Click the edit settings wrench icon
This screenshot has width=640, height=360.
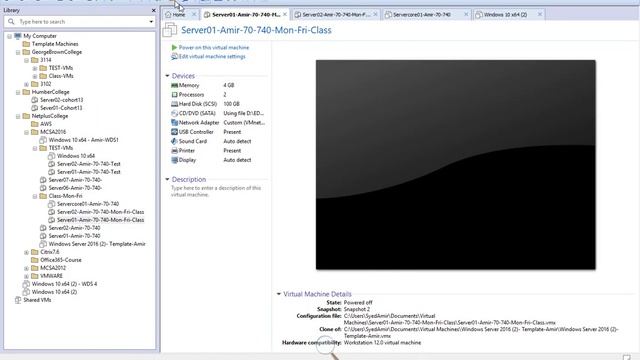(x=174, y=56)
